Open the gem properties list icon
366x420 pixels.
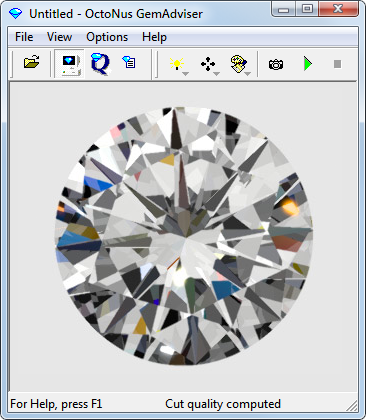coord(129,62)
